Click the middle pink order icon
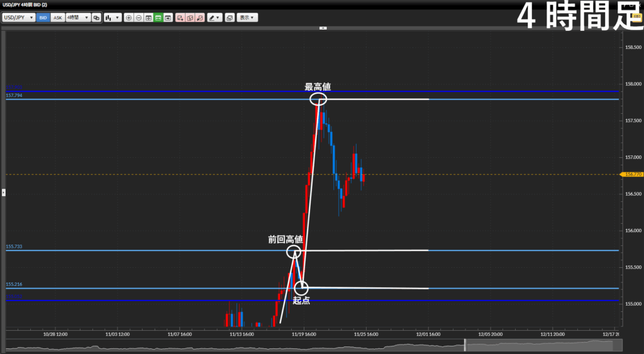The image size is (644, 354). click(x=190, y=18)
